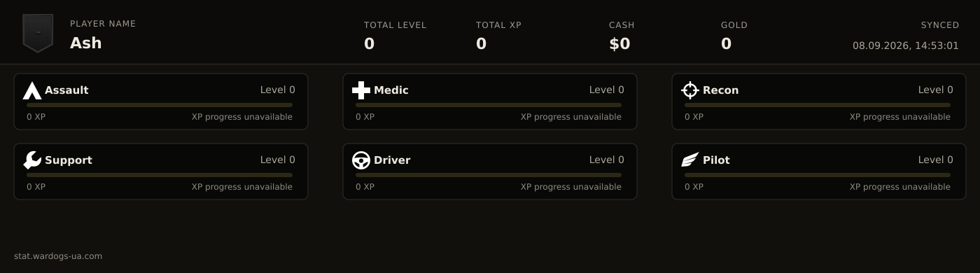
Task: Click the Driver steering wheel icon
Action: (x=361, y=160)
